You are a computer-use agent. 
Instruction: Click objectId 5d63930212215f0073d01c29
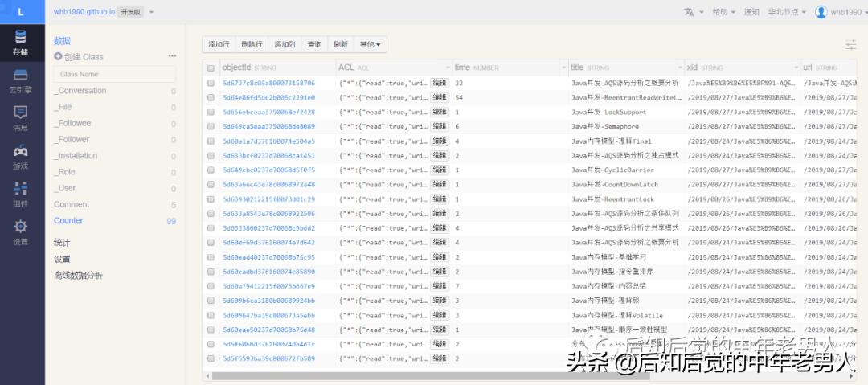click(269, 199)
